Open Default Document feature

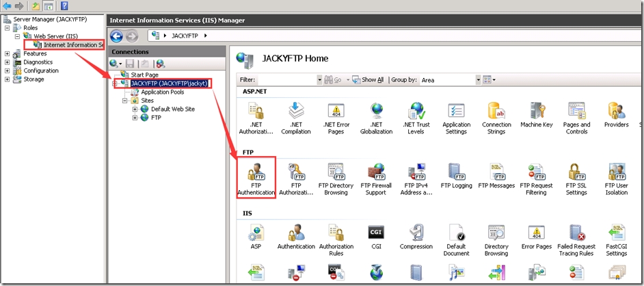pyautogui.click(x=456, y=240)
